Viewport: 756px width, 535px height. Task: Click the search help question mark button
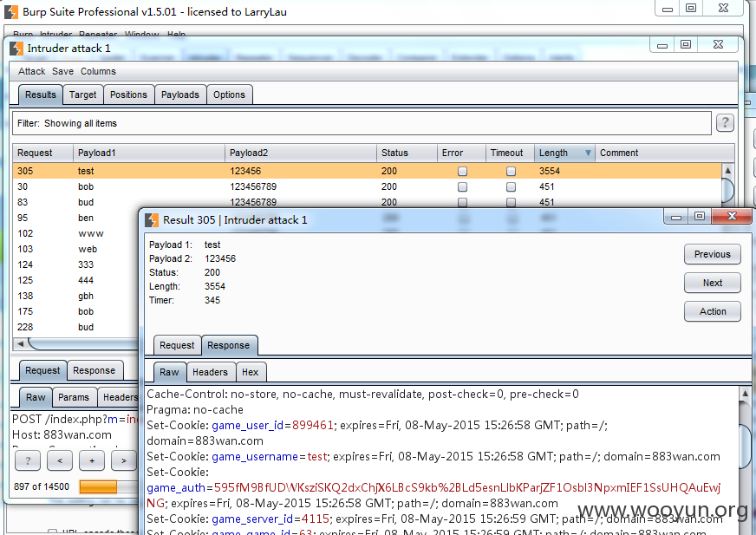point(28,460)
